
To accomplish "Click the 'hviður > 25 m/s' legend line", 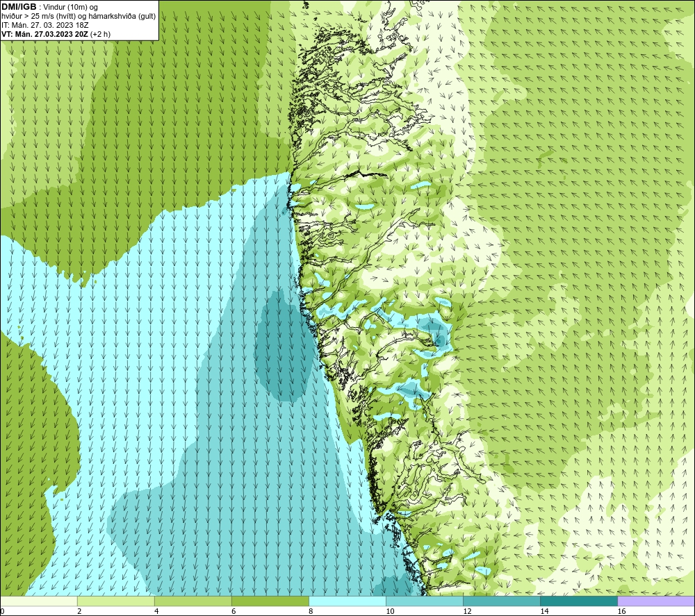I will point(79,17).
